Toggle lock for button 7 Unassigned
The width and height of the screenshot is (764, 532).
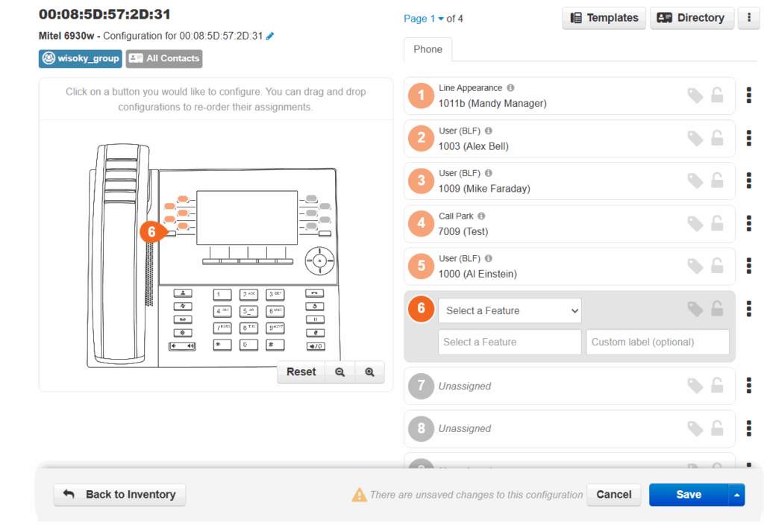coord(717,385)
